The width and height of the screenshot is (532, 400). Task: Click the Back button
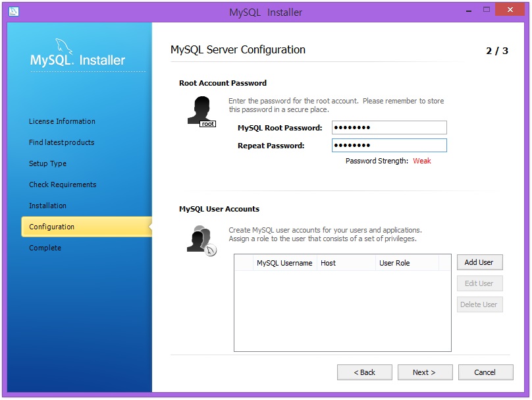click(365, 372)
